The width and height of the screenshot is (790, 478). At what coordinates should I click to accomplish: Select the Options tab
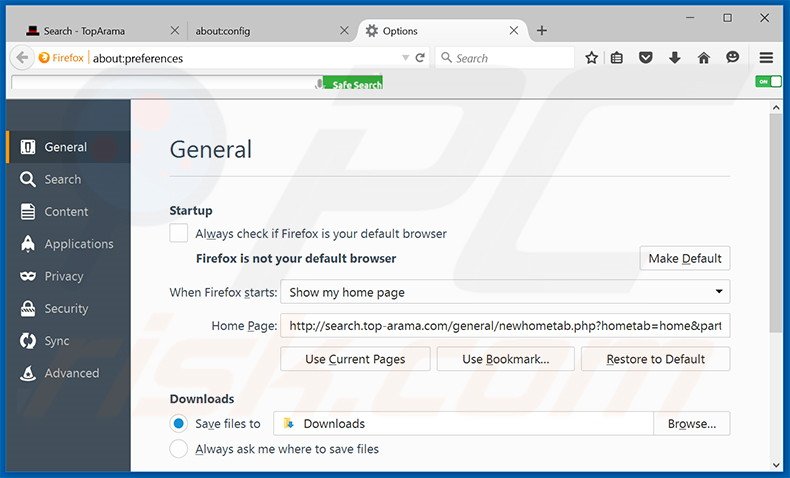(x=442, y=31)
